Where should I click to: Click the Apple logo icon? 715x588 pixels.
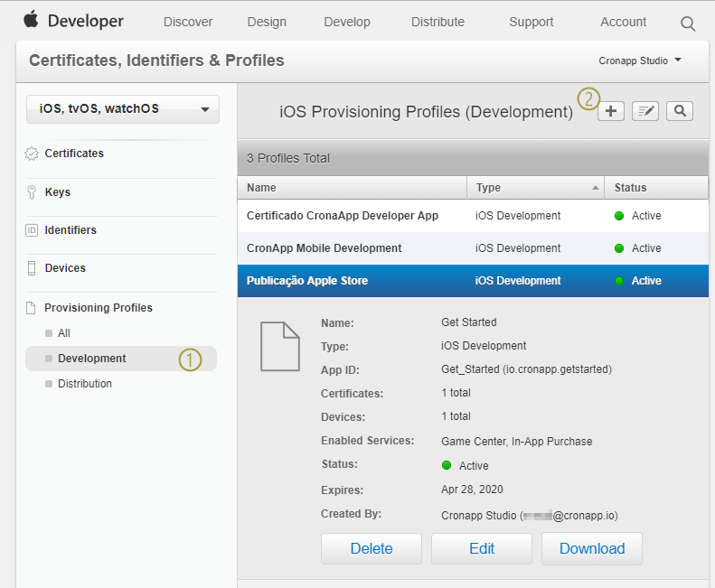(31, 20)
